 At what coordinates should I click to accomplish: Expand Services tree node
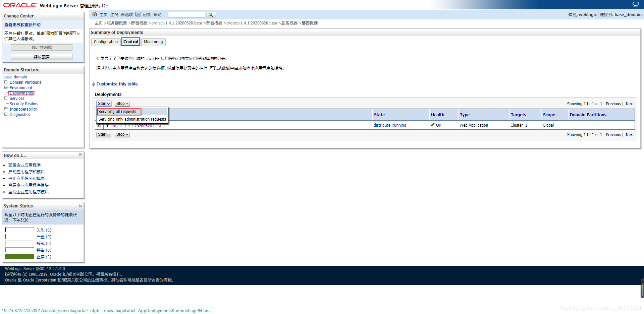tap(6, 98)
